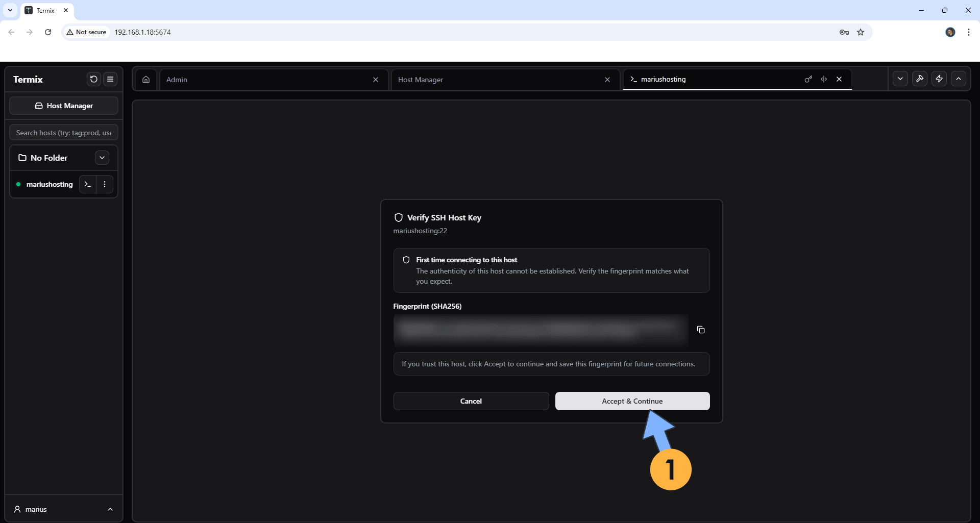Screen dimensions: 980x523
Task: Open the hammer tools icon in top bar
Action: coord(919,79)
